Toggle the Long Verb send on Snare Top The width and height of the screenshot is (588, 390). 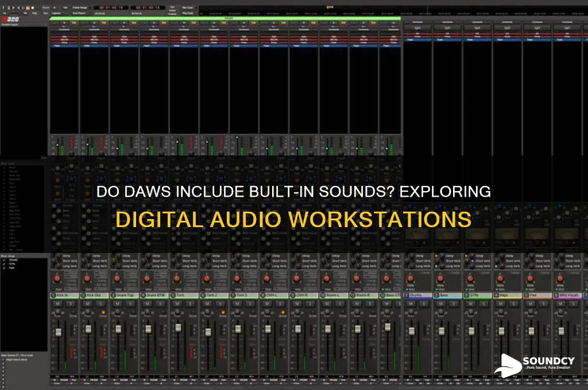129,266
